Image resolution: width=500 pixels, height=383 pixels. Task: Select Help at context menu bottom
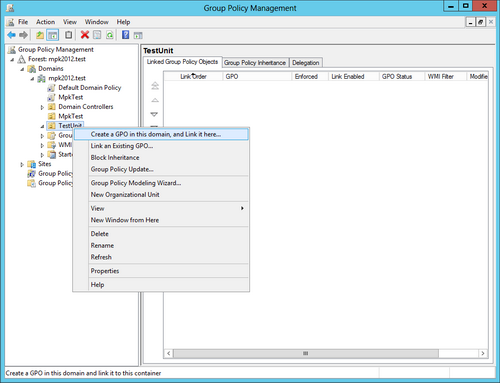point(161,285)
